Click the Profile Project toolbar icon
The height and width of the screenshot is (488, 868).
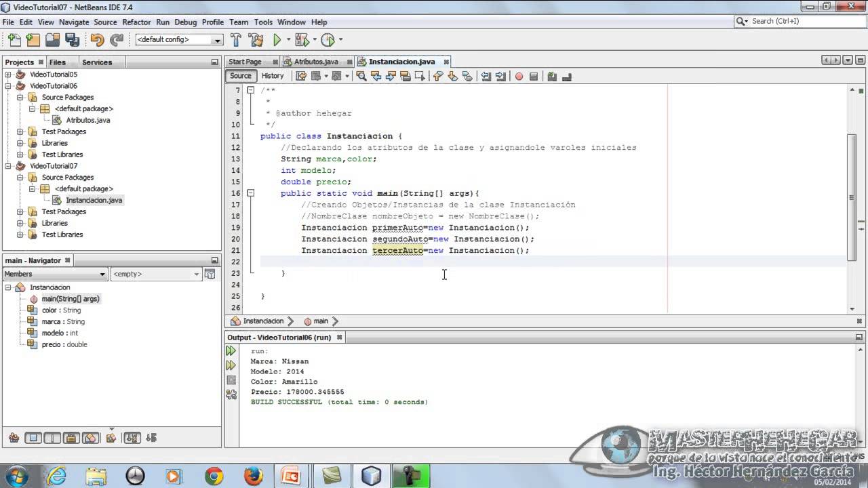coord(328,40)
